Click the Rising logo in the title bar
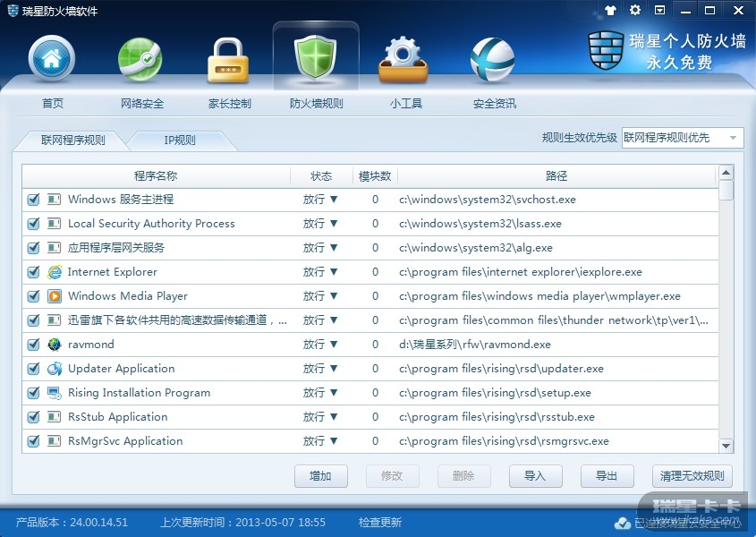756x537 pixels. pyautogui.click(x=13, y=10)
